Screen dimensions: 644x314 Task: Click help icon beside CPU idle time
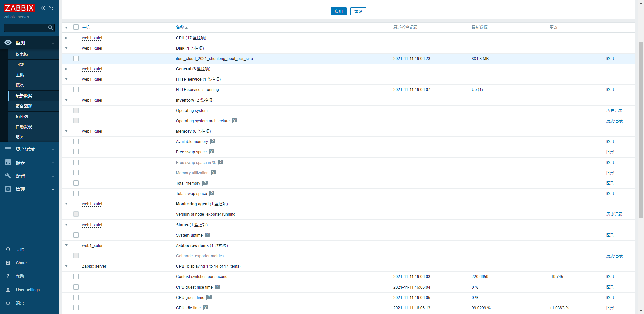click(x=205, y=308)
